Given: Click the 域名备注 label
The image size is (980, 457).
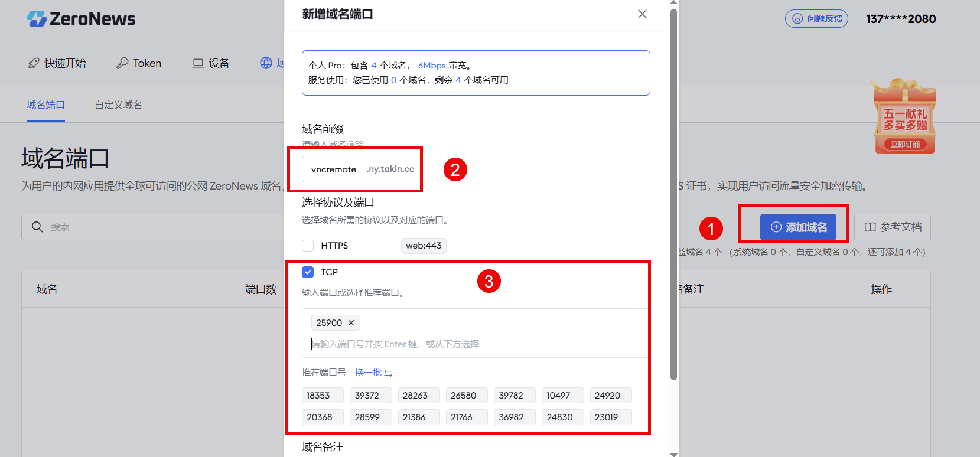Looking at the screenshot, I should pos(323,447).
